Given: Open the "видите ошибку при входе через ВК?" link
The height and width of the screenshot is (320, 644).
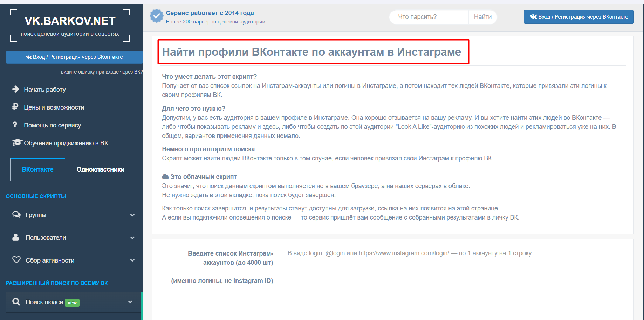Looking at the screenshot, I should coord(102,72).
